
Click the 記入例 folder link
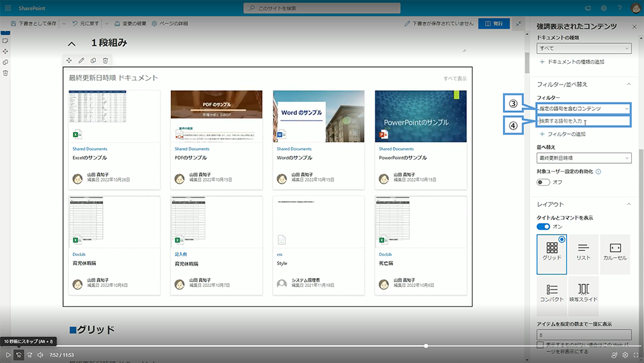pos(181,255)
